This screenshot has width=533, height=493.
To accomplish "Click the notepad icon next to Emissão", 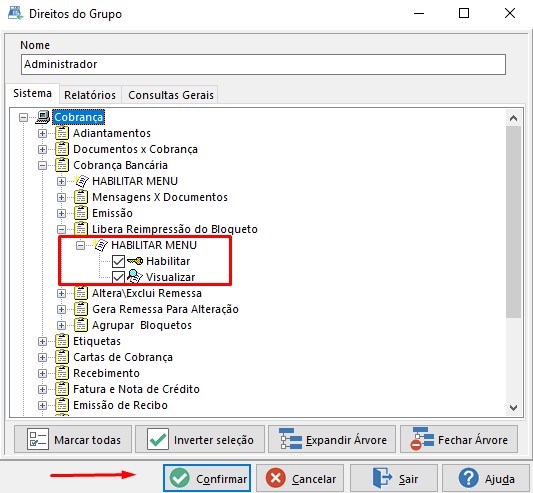I will [81, 213].
